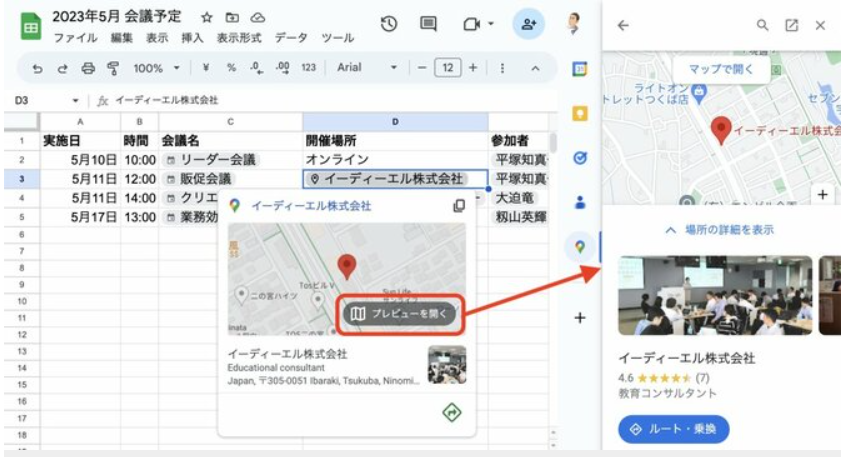Decrease decimal places
Viewport: 862px width, 457px height.
(x=256, y=68)
